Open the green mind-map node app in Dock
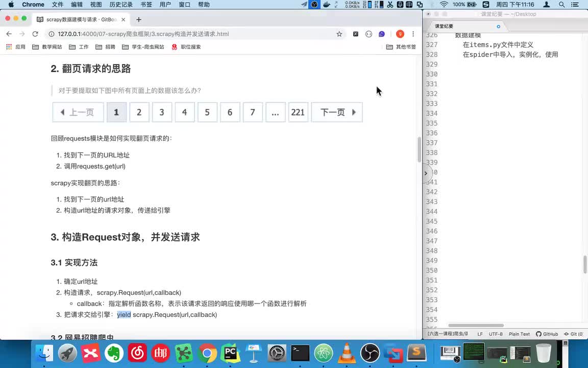The width and height of the screenshot is (588, 368). tap(184, 353)
